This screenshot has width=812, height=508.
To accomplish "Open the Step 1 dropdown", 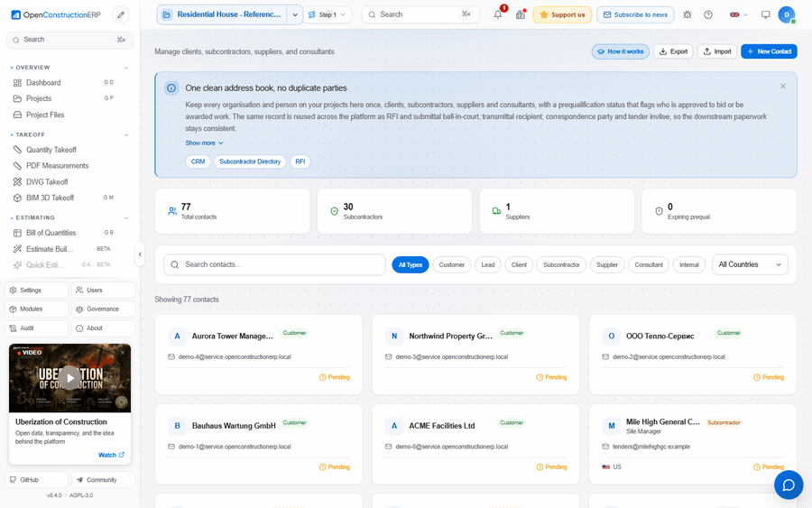I will [x=328, y=14].
